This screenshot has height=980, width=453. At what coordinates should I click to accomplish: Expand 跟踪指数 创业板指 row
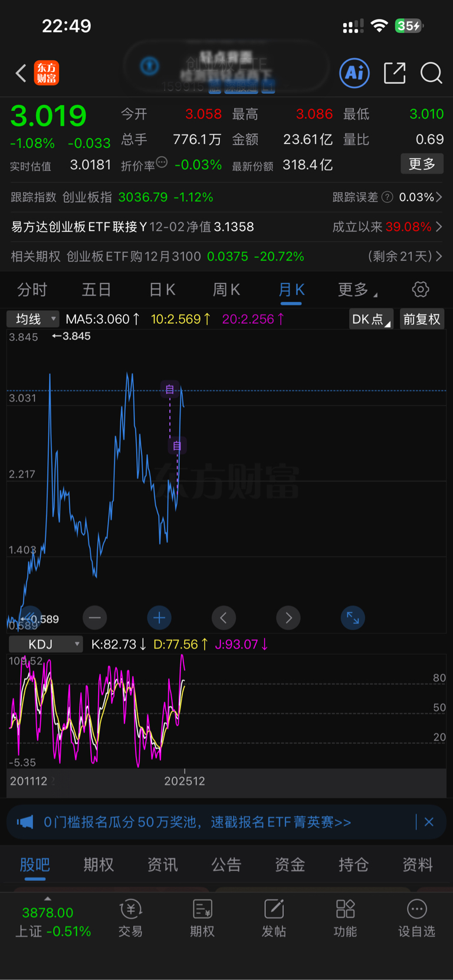point(226,197)
